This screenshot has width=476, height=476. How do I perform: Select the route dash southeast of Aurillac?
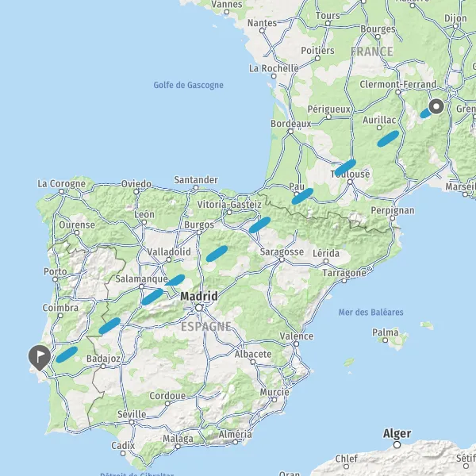388,139
